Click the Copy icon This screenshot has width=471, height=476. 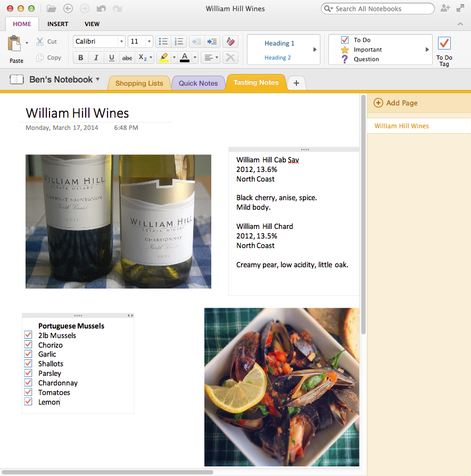40,58
